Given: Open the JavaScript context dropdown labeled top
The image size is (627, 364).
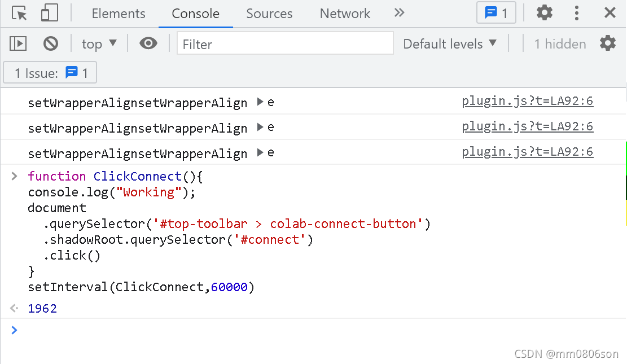Looking at the screenshot, I should [x=99, y=43].
